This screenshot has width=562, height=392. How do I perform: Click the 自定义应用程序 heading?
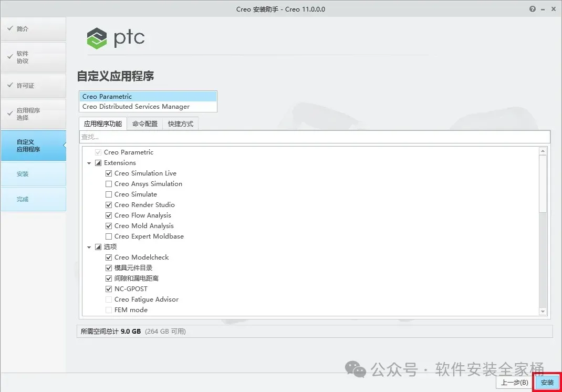pyautogui.click(x=116, y=76)
